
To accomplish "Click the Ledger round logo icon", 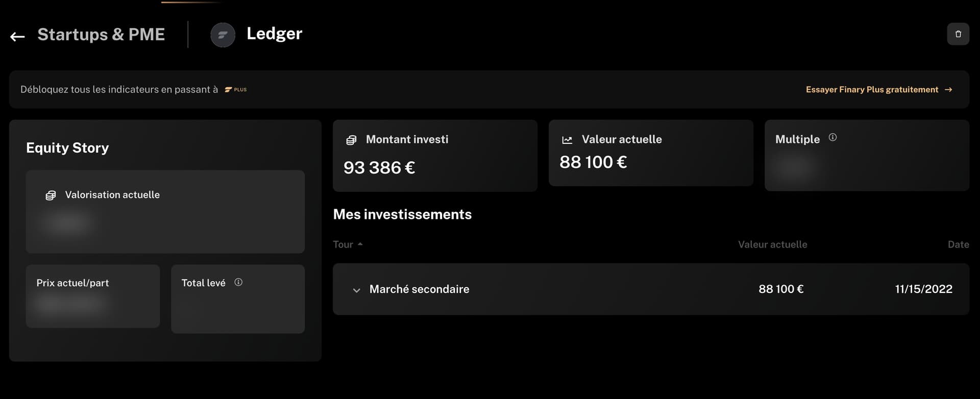I will click(x=223, y=35).
